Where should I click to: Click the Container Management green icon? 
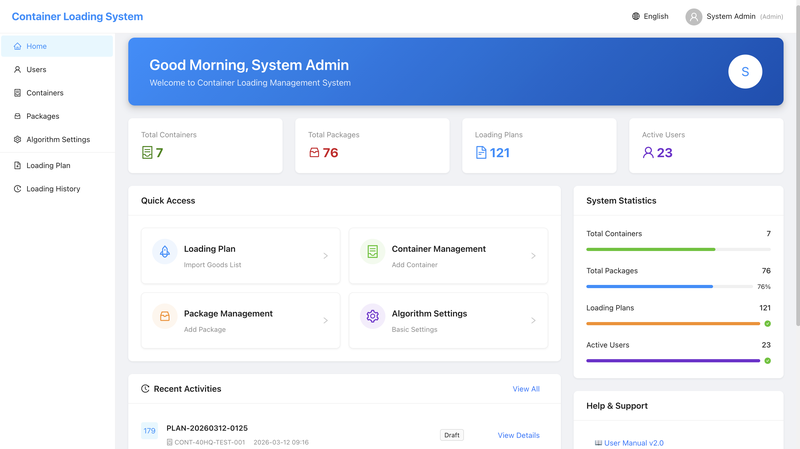point(372,252)
